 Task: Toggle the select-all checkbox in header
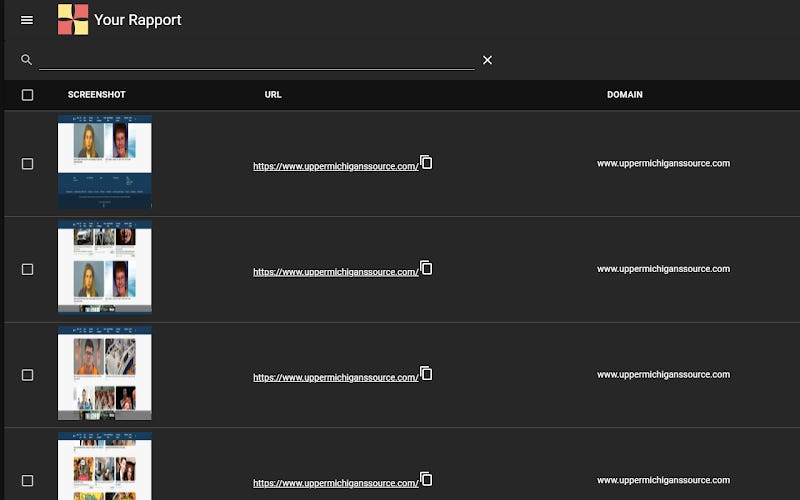(28, 95)
